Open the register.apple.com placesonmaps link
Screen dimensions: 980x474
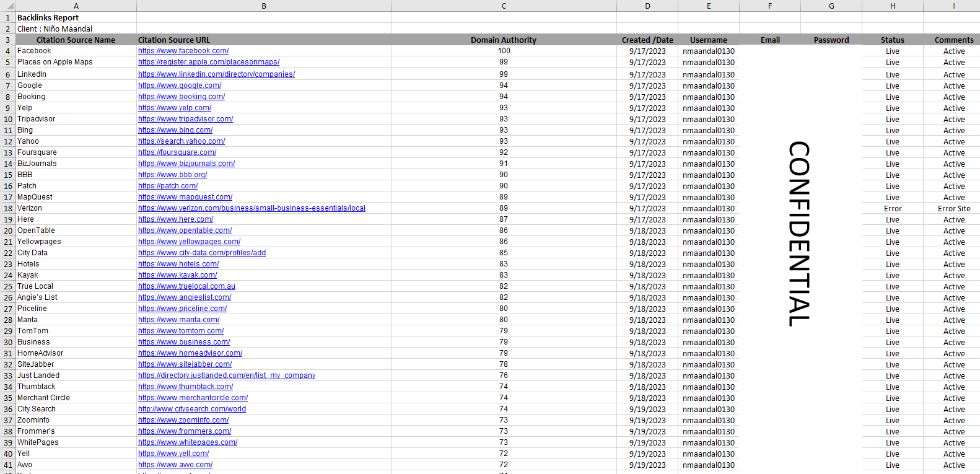click(209, 62)
